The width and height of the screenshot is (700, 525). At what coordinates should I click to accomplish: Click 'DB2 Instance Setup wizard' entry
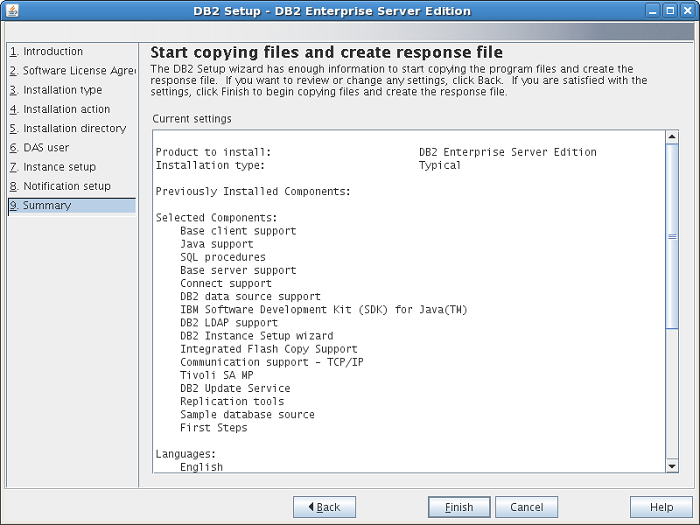coord(257,336)
